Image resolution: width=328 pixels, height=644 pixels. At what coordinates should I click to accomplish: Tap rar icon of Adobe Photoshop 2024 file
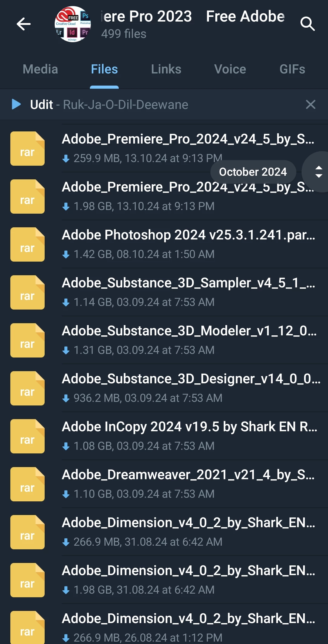click(27, 244)
